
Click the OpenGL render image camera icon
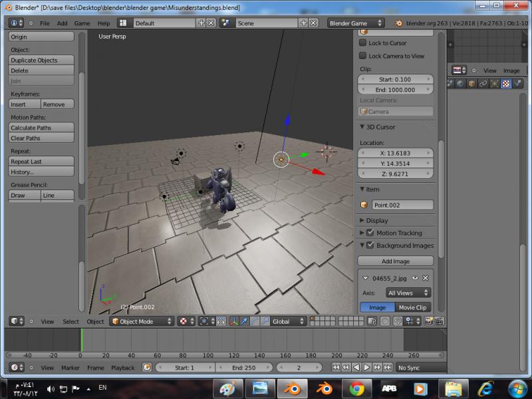tap(429, 321)
